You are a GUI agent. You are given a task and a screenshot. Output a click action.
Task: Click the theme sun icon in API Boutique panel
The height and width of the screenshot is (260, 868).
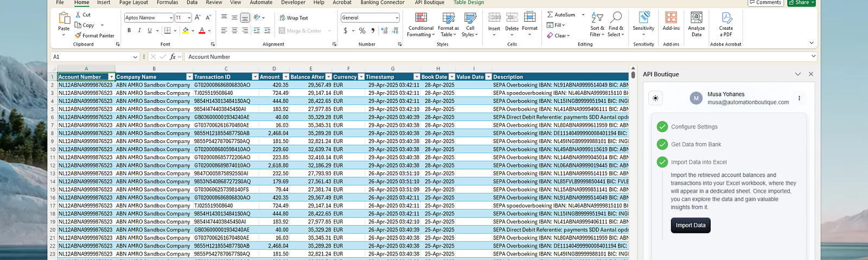click(x=656, y=98)
